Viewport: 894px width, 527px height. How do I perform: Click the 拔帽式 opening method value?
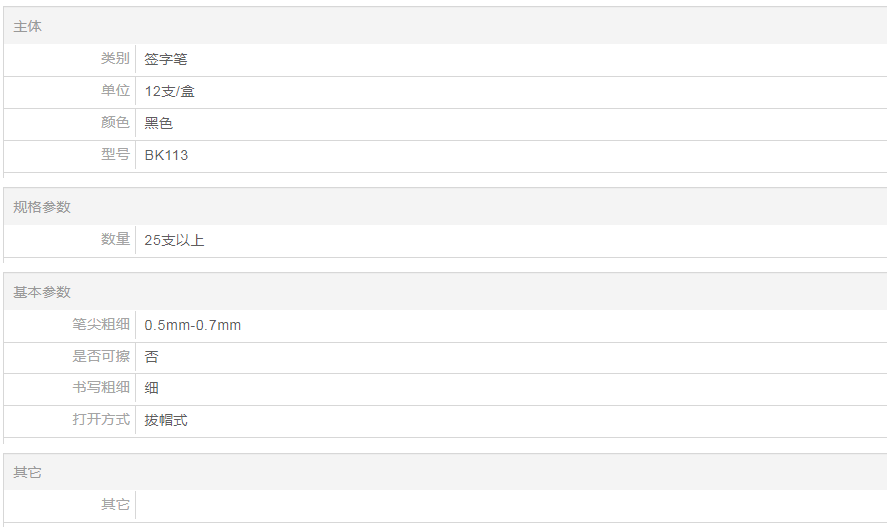point(165,421)
